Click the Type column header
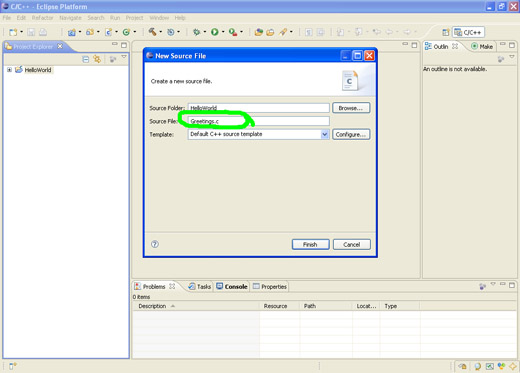 coord(400,306)
